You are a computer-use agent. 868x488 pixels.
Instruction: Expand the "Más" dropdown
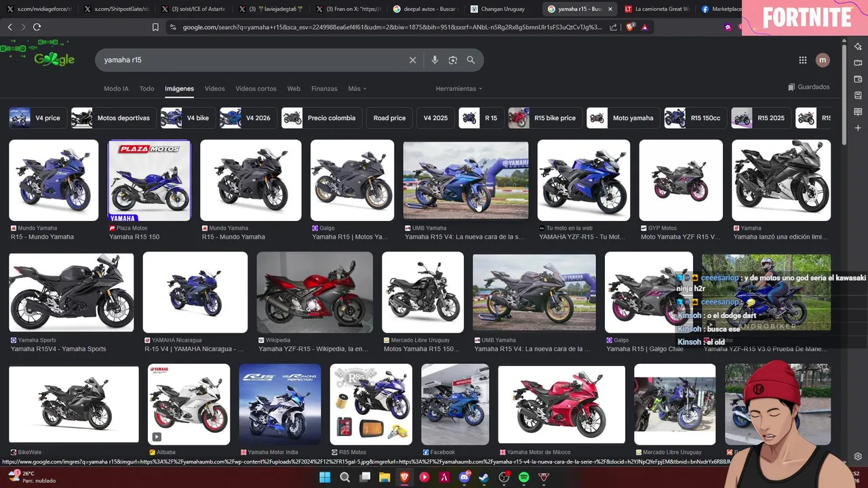click(357, 89)
